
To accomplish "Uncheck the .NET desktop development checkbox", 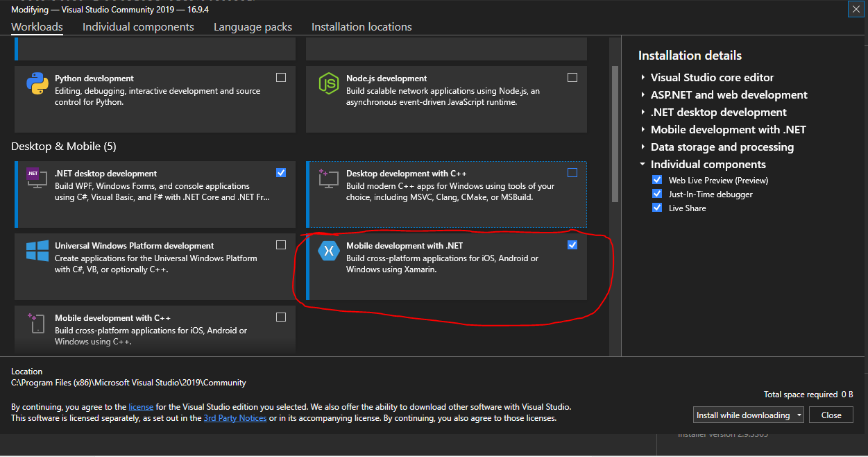I will tap(281, 173).
